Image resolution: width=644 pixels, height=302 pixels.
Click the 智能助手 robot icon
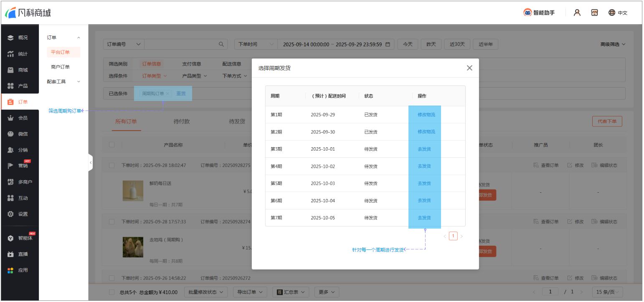tap(527, 13)
